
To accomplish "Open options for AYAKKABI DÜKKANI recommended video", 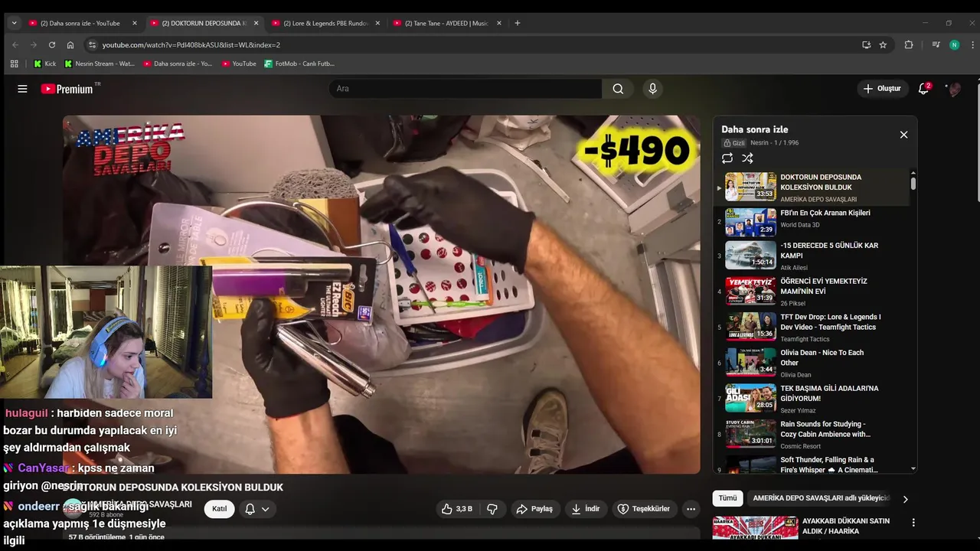I will [913, 523].
